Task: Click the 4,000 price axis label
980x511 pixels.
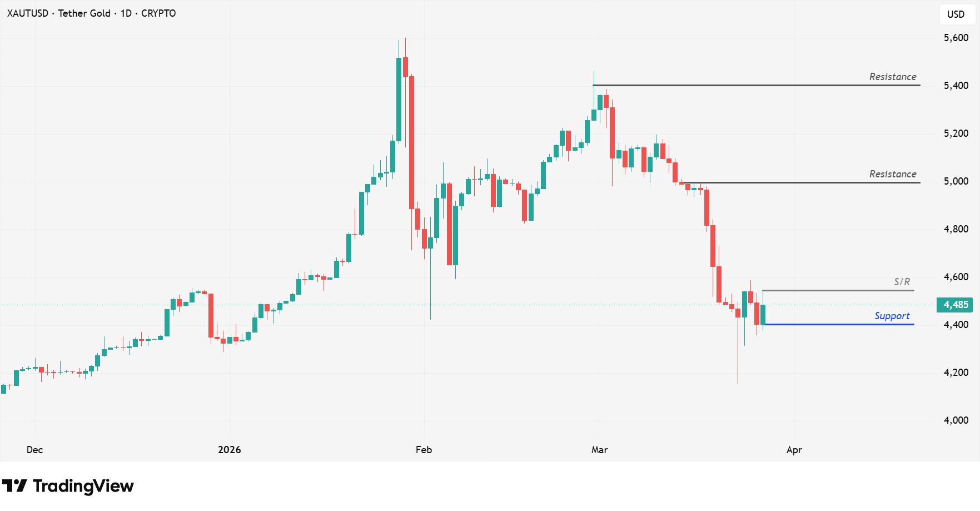Action: 956,420
